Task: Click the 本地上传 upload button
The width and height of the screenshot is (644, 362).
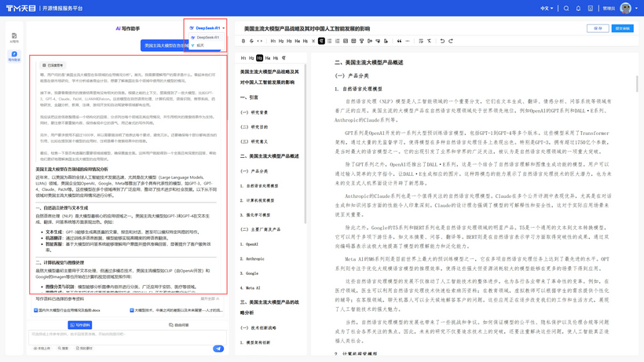Action: click(42, 349)
